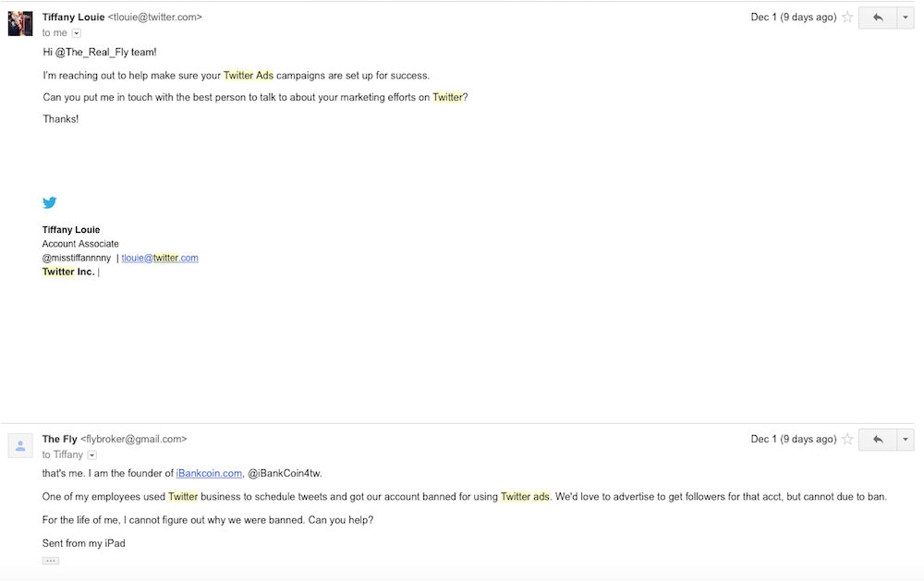Star The Fly's reply email
The height and width of the screenshot is (581, 924).
(x=847, y=439)
